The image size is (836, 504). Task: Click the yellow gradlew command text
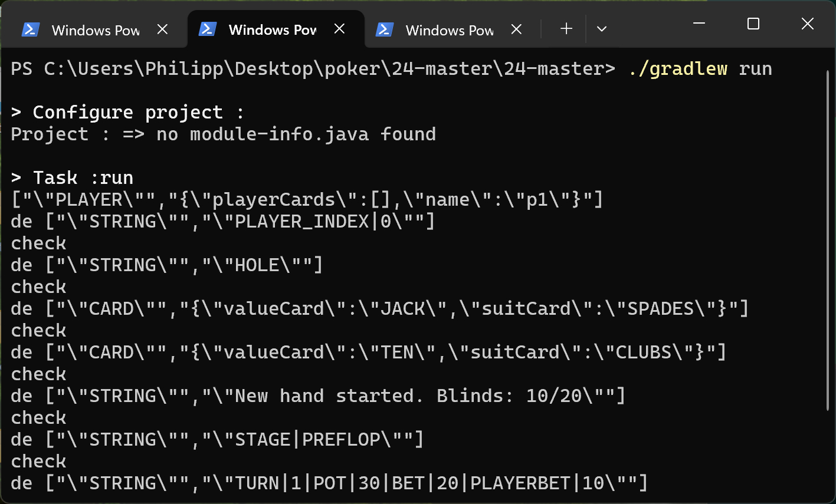pos(678,68)
